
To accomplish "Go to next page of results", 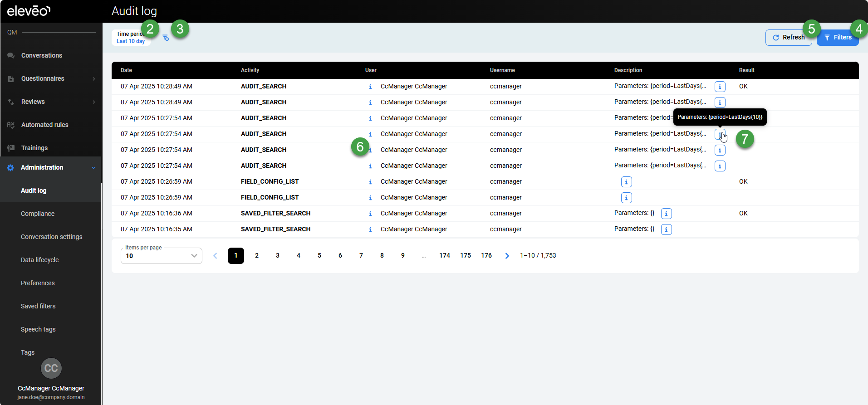I will point(507,256).
